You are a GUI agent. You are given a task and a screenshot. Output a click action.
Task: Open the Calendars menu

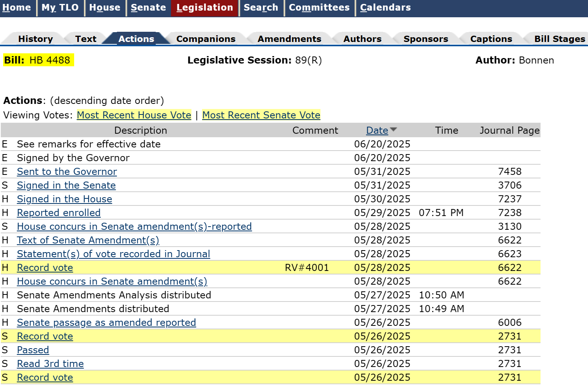click(385, 7)
